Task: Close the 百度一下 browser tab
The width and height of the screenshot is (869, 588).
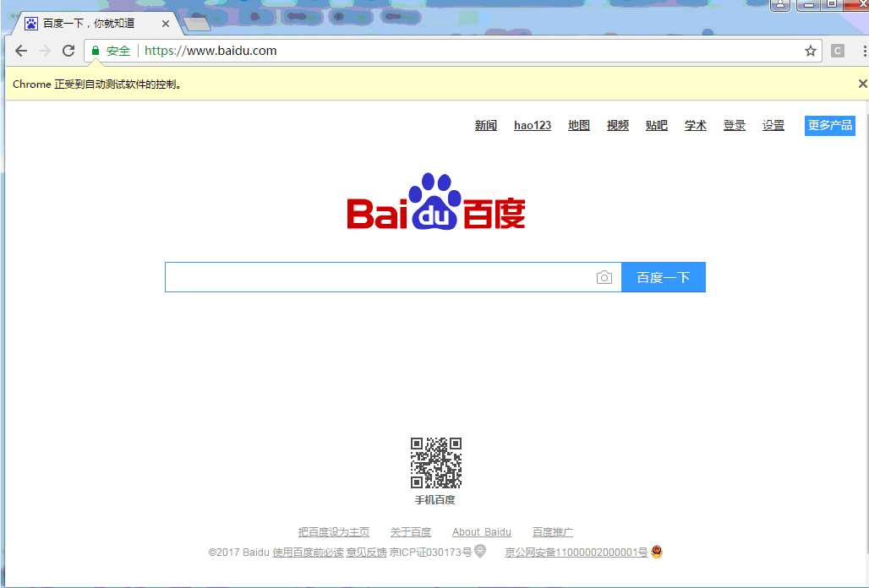Action: click(165, 24)
